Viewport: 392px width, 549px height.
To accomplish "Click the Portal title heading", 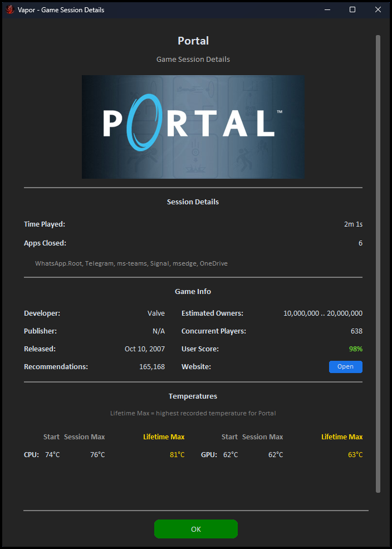I will tap(193, 41).
